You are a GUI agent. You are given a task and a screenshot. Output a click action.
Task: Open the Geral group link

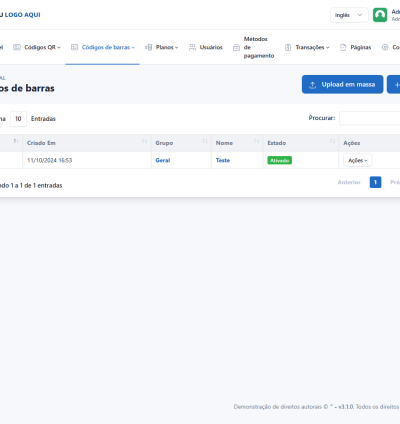click(x=163, y=160)
